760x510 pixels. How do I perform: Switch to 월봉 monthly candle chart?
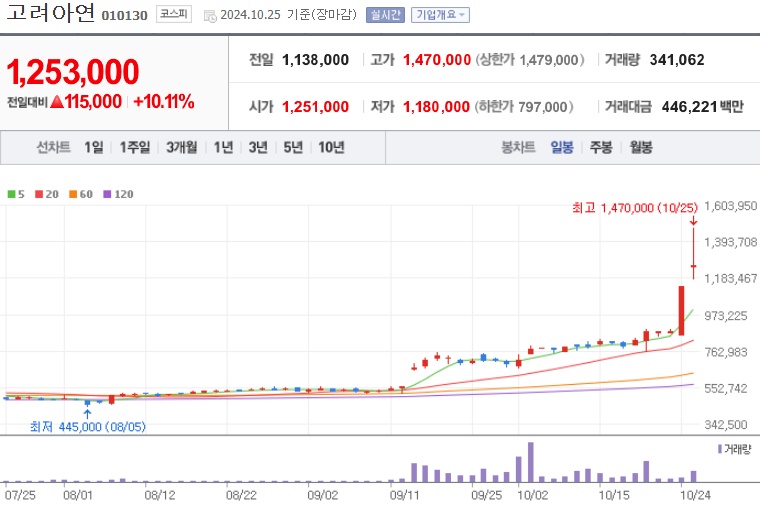[641, 147]
